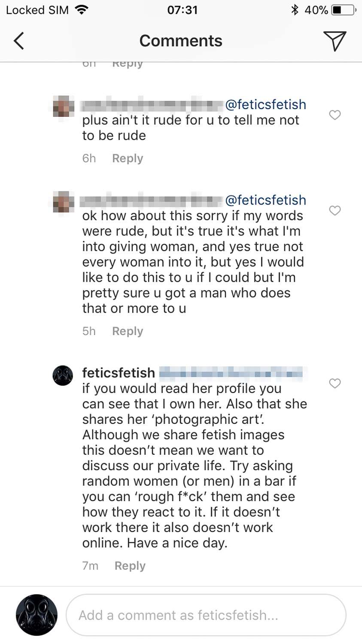Open the @feticsfetish mention in first comment
The width and height of the screenshot is (362, 644).
pyautogui.click(x=265, y=105)
